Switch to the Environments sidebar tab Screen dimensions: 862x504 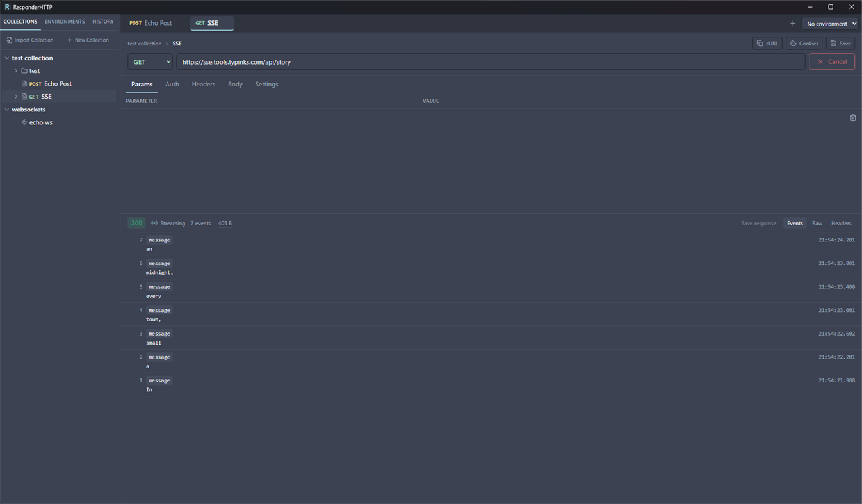point(65,22)
